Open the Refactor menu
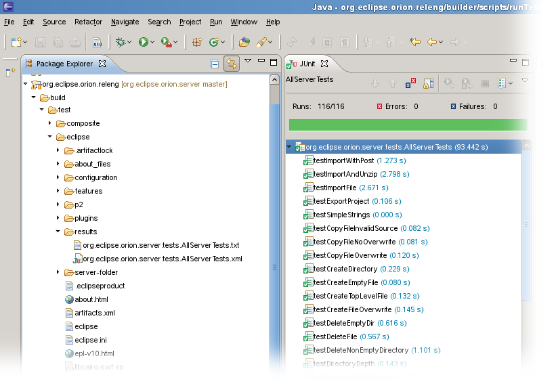Viewport: 556px width, 392px height. pos(88,22)
